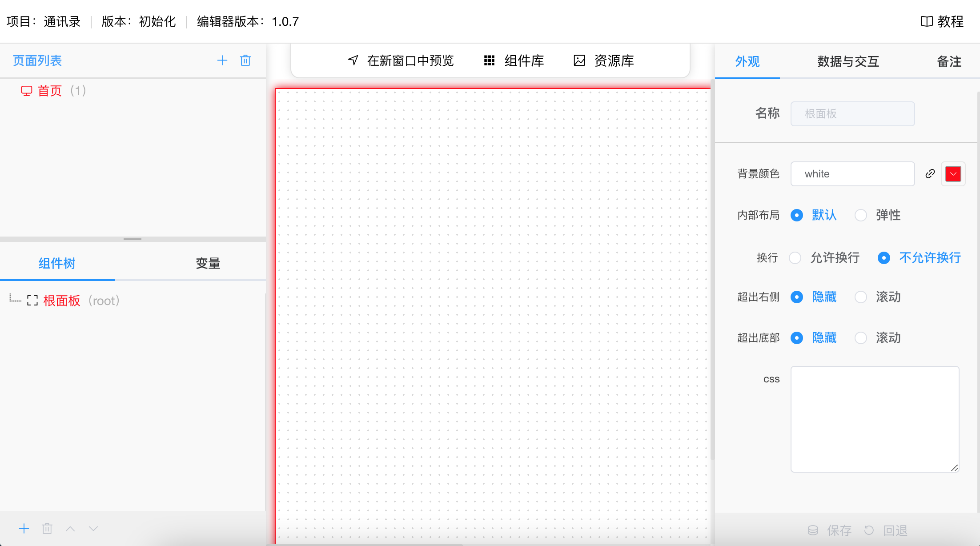Select 弹性 internal layout radio
Image resolution: width=980 pixels, height=546 pixels.
(x=861, y=215)
